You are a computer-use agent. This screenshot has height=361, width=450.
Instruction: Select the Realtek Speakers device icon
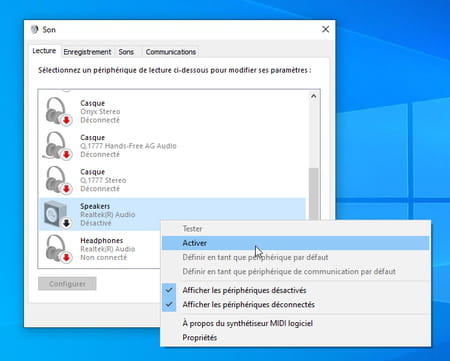click(58, 215)
